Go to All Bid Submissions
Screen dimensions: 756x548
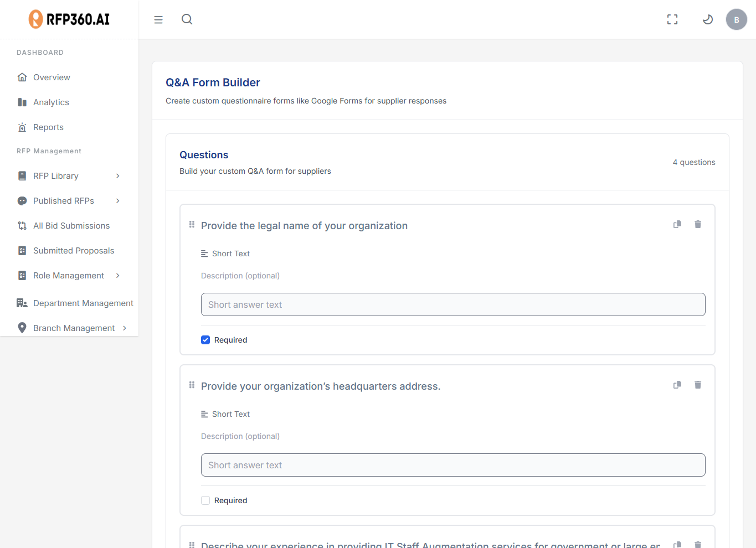click(71, 225)
